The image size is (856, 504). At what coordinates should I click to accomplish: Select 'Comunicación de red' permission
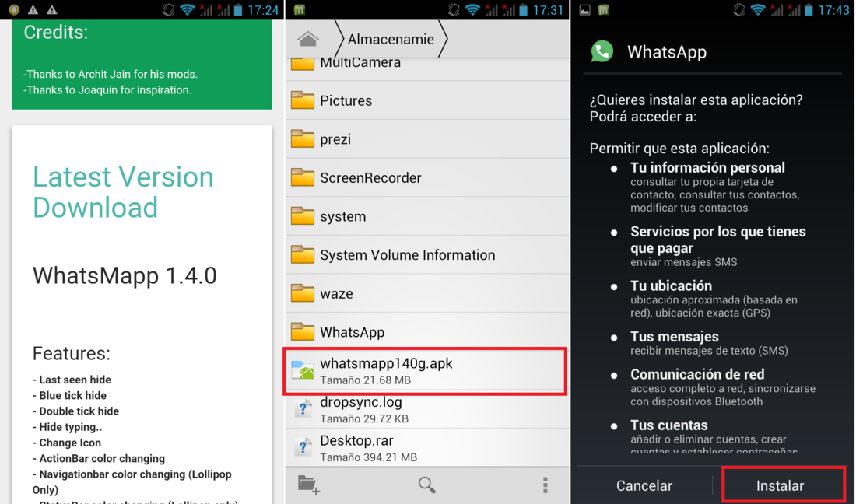pyautogui.click(x=697, y=374)
